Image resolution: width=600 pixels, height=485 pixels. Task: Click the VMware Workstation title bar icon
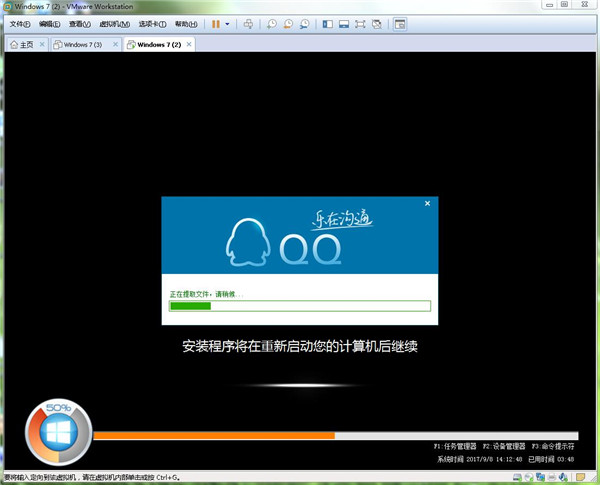tap(7, 7)
